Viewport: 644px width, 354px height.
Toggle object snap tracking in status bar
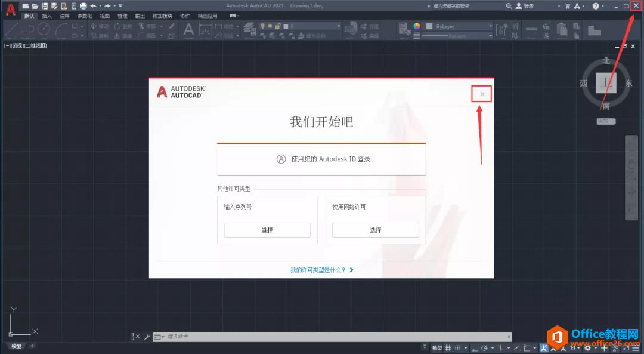[x=517, y=348]
